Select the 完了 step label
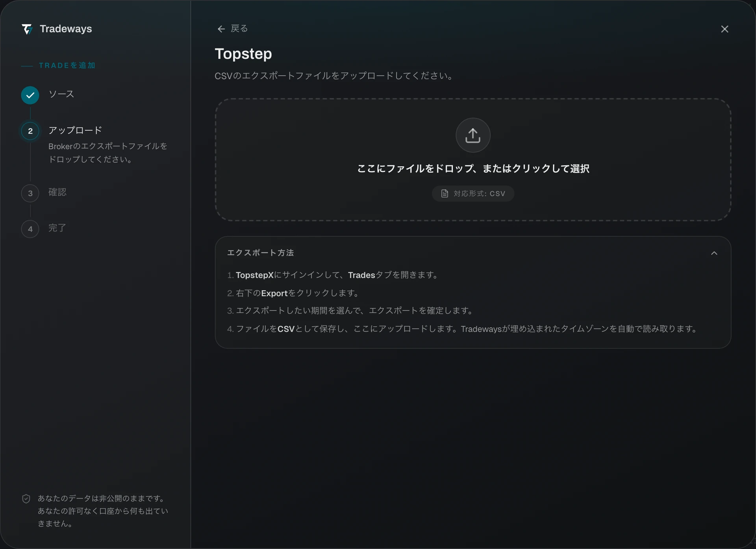 pos(57,228)
